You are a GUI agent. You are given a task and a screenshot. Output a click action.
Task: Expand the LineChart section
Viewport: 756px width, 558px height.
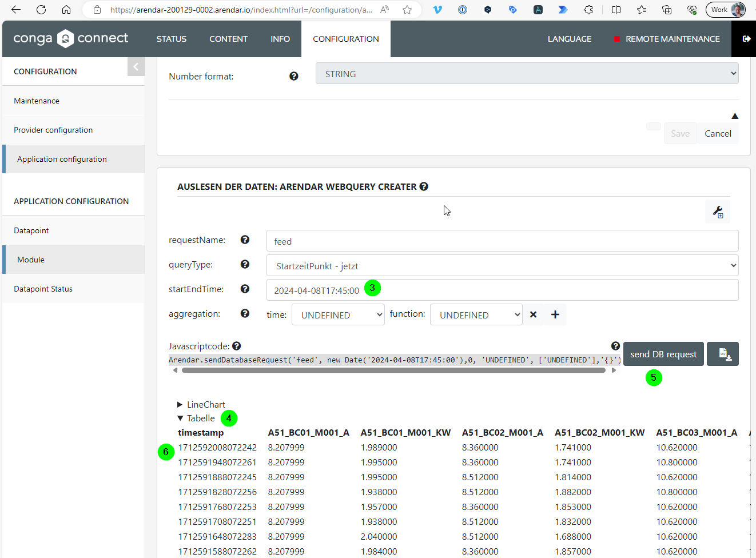pos(201,404)
